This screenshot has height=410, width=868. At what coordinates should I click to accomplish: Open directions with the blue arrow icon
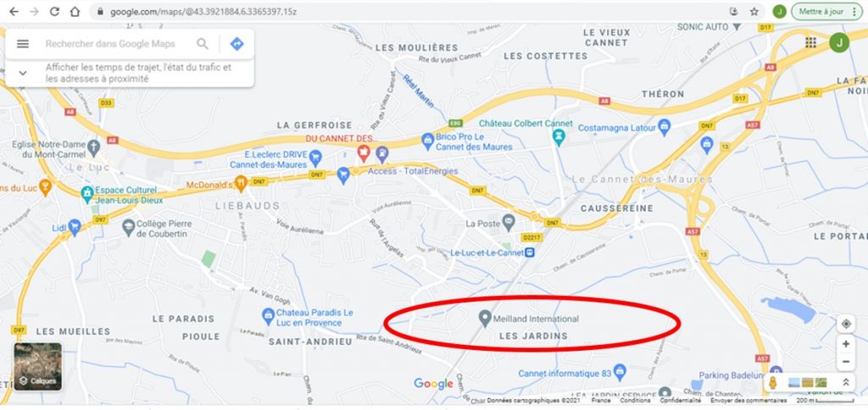(x=237, y=44)
